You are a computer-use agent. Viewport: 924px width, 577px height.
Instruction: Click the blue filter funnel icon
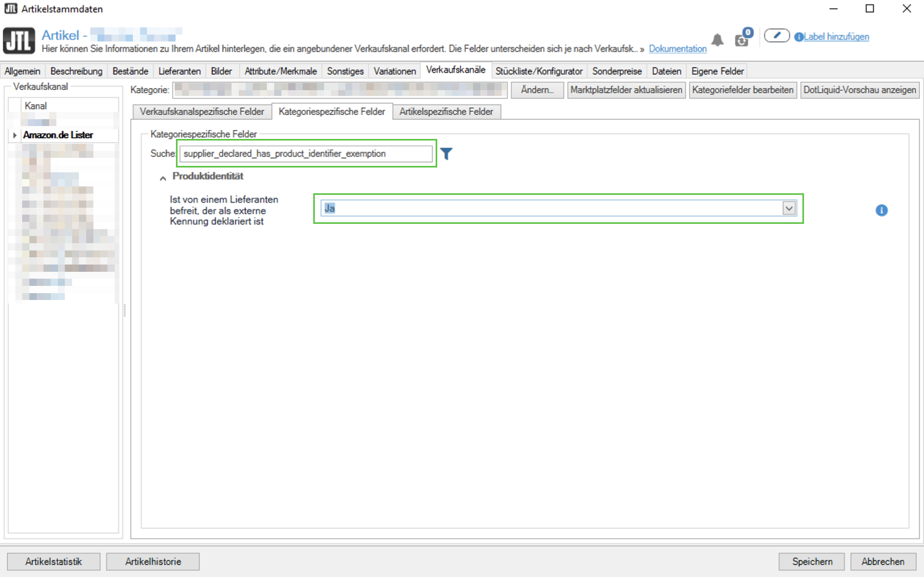click(x=446, y=153)
